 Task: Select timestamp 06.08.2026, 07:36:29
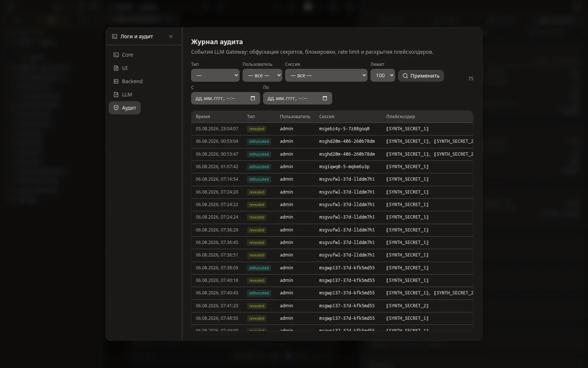[x=217, y=230]
